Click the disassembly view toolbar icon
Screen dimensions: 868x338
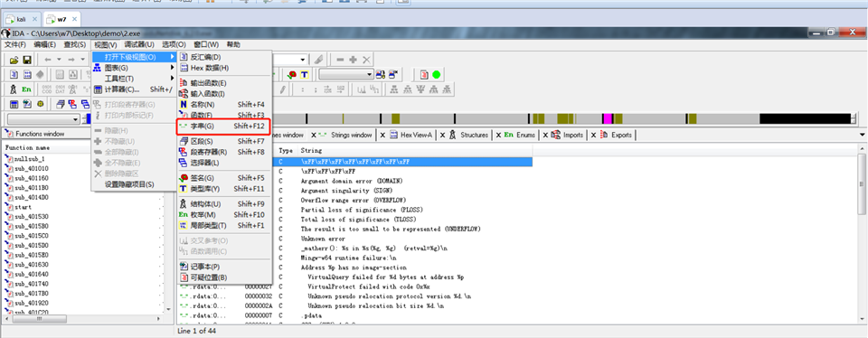coord(14,75)
